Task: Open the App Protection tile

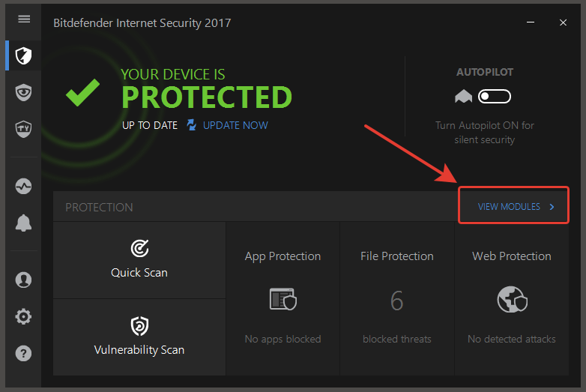Action: point(283,298)
